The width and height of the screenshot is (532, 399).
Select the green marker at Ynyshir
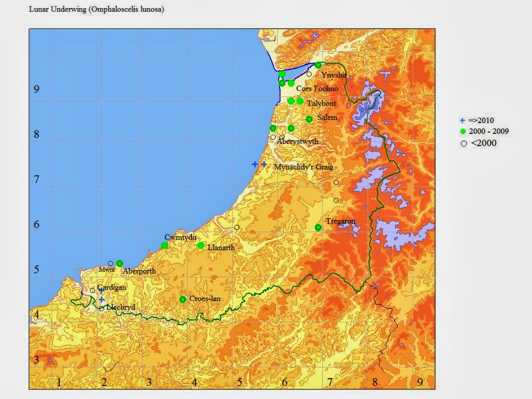click(319, 65)
